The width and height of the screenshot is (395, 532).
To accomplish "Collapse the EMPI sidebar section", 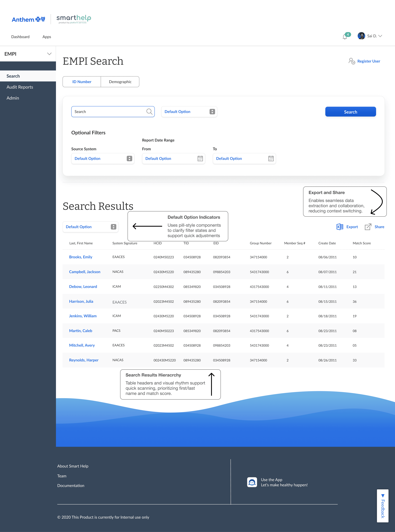I will (50, 54).
